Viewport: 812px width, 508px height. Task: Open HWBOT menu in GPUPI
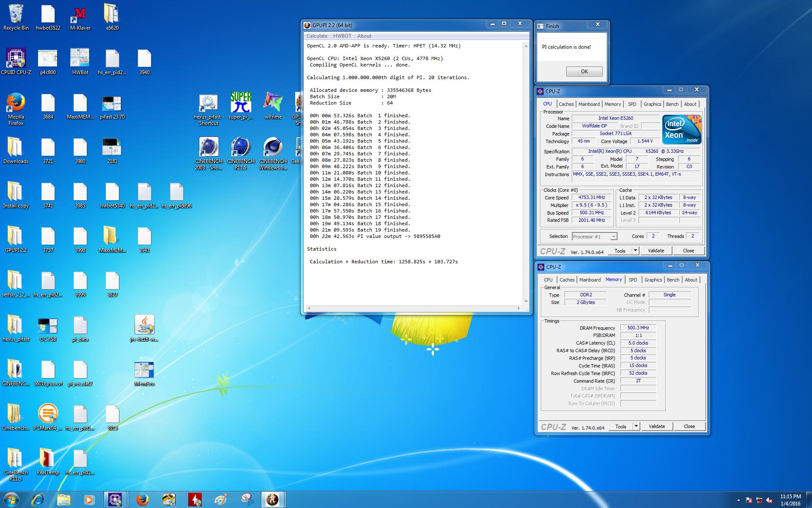point(342,36)
